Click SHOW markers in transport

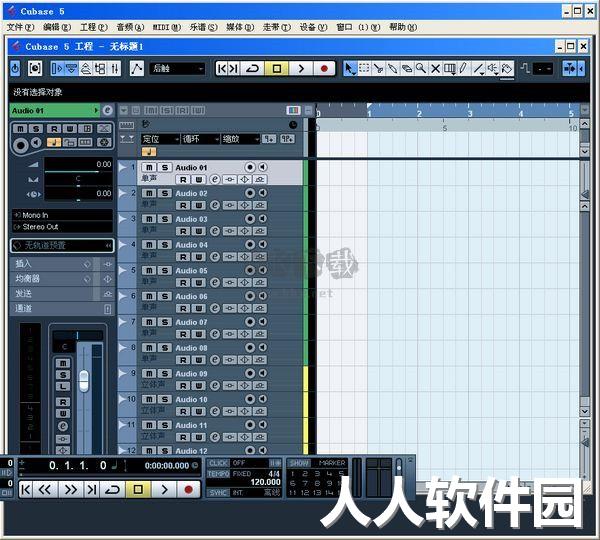[299, 463]
